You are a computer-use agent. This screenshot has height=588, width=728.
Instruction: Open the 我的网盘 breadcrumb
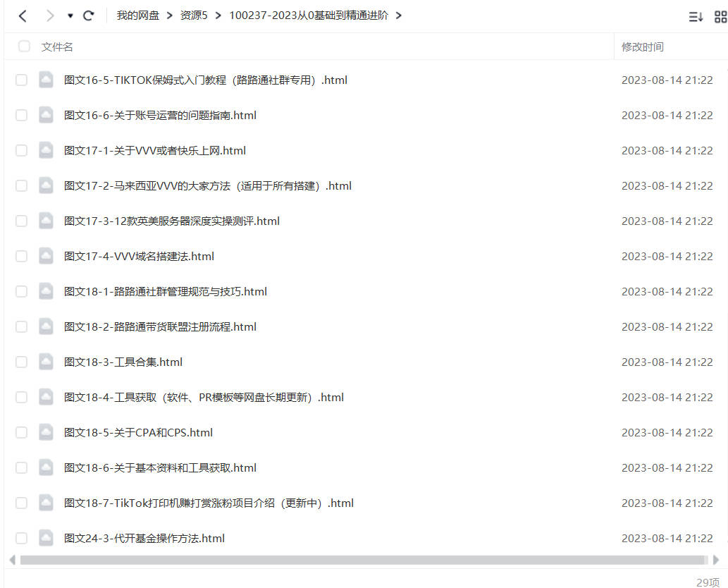[138, 16]
